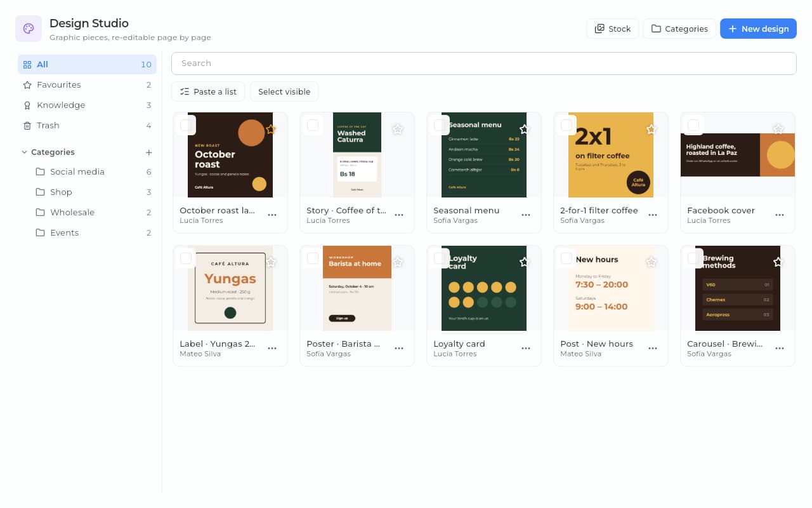The width and height of the screenshot is (812, 508).
Task: Star the Poster Barista at home design
Action: tap(398, 262)
